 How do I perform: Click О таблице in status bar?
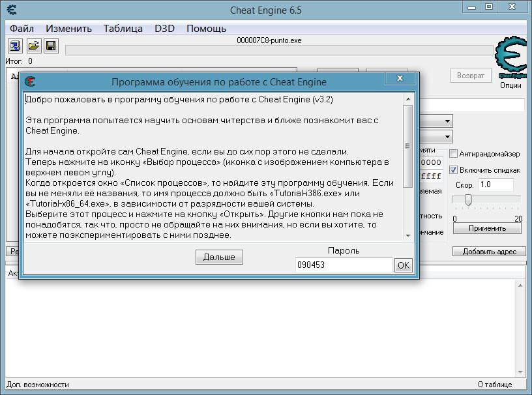(x=495, y=385)
